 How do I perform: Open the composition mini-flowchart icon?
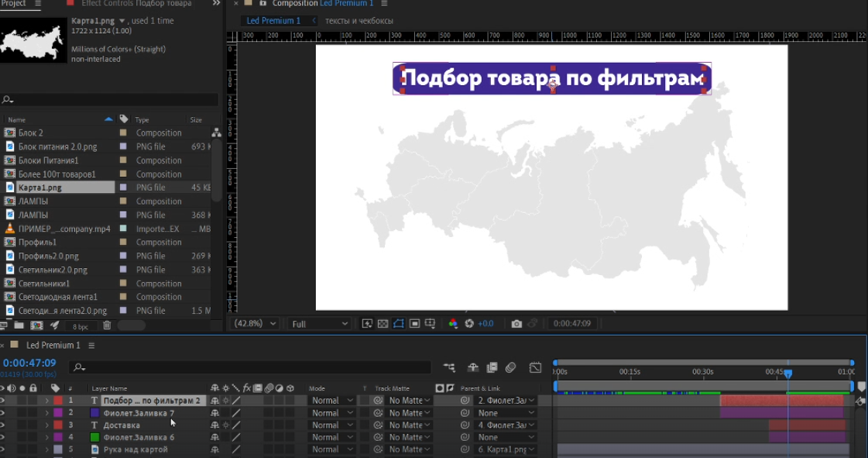click(x=449, y=367)
